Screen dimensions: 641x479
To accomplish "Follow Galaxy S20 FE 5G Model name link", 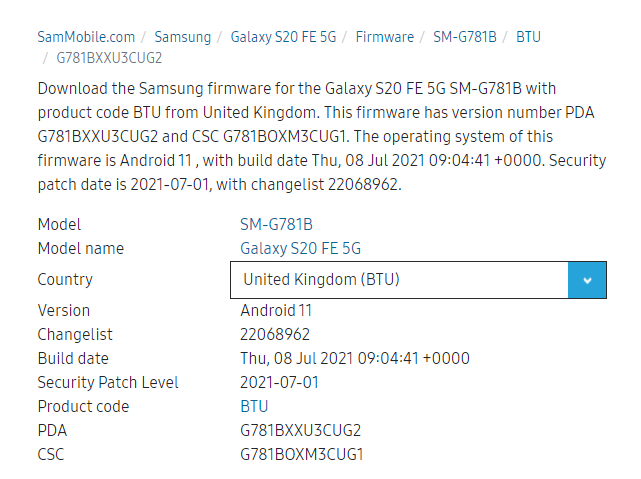I will pos(300,248).
